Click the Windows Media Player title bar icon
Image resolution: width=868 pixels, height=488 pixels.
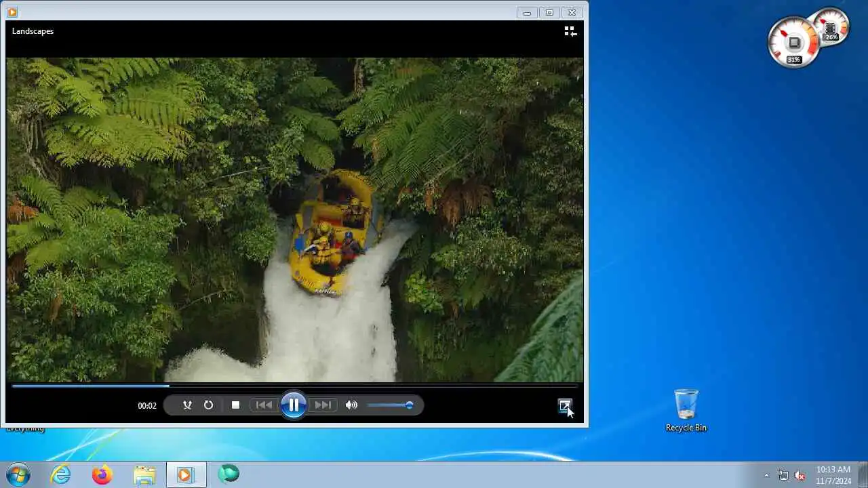point(12,12)
